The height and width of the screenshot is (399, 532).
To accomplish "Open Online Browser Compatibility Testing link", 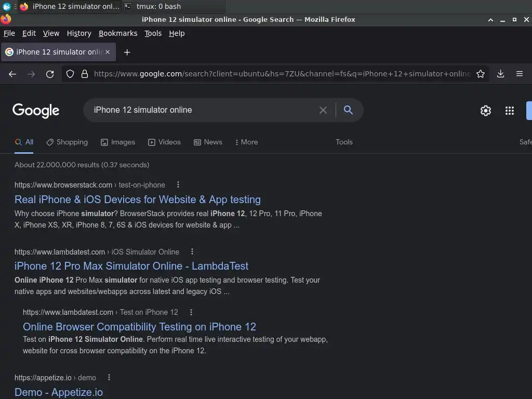I will (139, 327).
